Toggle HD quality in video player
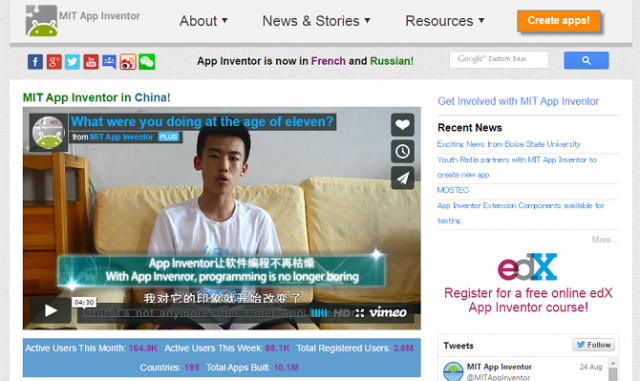This screenshot has width=640, height=381. coord(342,313)
